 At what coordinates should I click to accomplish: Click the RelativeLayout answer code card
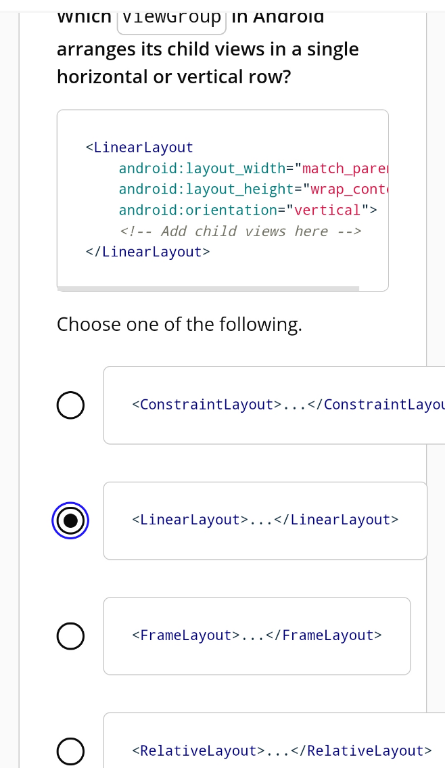(x=274, y=741)
